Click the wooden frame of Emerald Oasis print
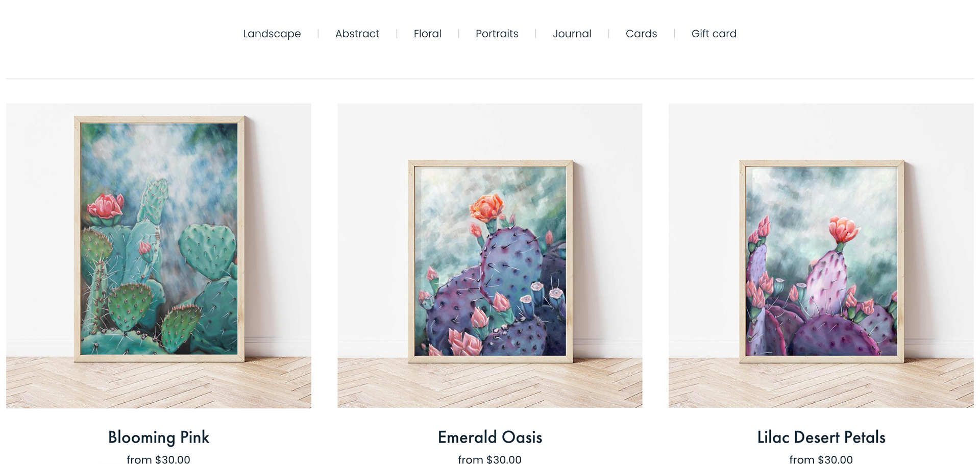This screenshot has height=464, width=980. click(x=490, y=163)
